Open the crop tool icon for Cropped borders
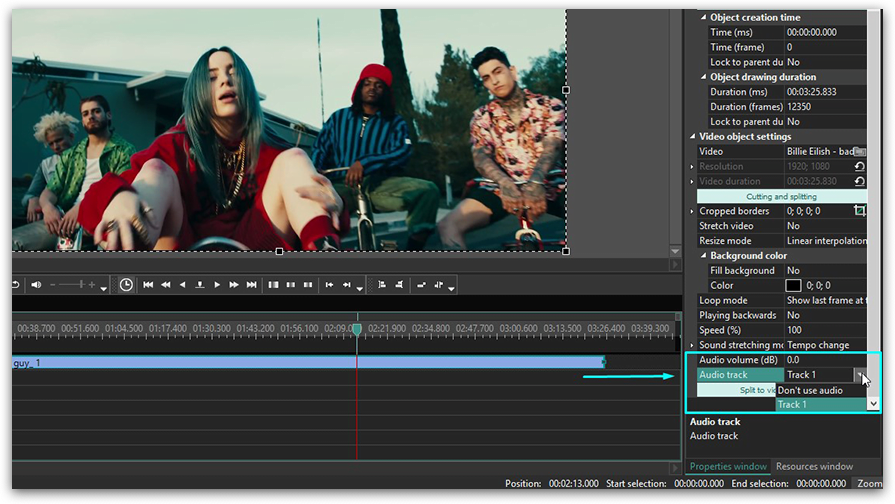The width and height of the screenshot is (895, 504). click(x=860, y=211)
